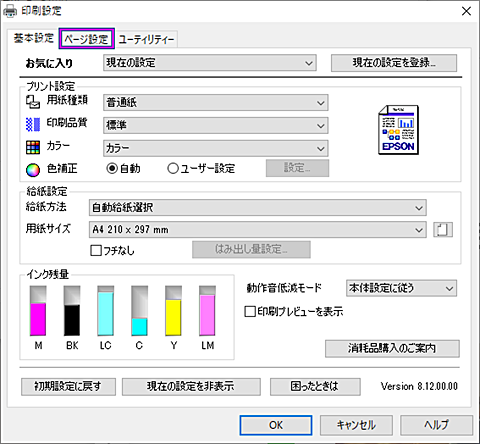Select the ユーザー設定 radio button
This screenshot has height=444, width=480.
pyautogui.click(x=173, y=168)
